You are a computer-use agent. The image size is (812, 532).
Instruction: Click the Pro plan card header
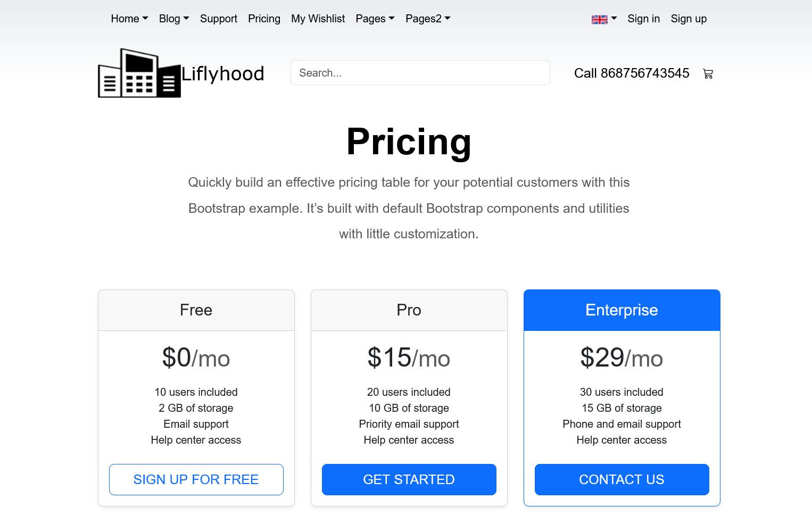pyautogui.click(x=409, y=310)
